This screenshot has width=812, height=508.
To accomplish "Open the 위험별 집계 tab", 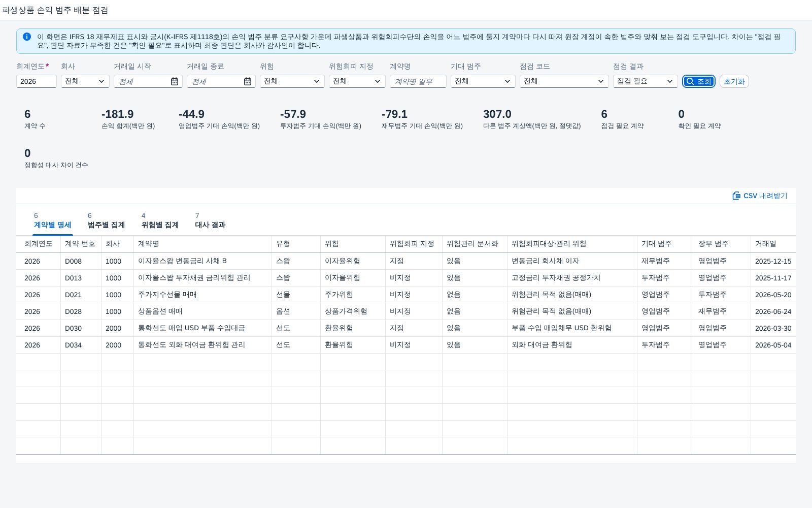I will pos(160,225).
